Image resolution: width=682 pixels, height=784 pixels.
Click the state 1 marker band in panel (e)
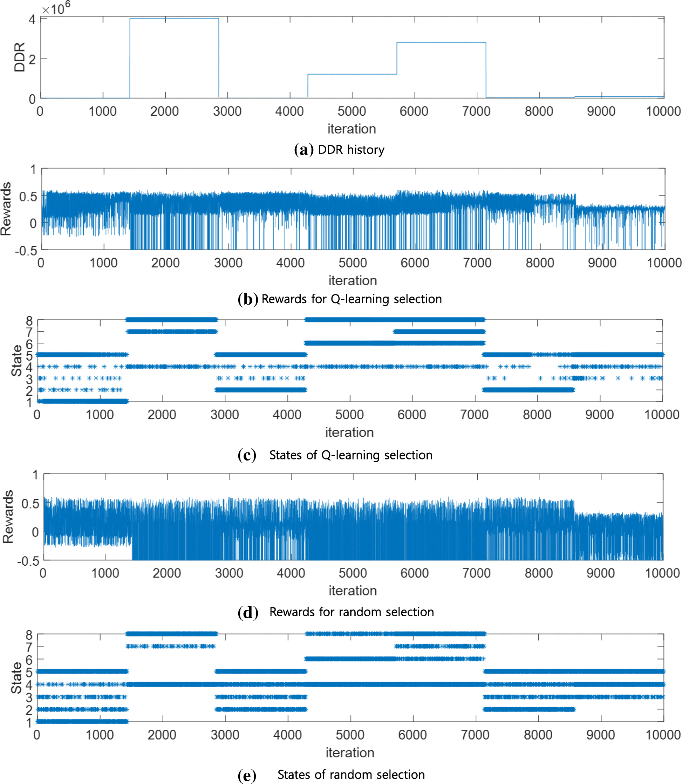[83, 722]
